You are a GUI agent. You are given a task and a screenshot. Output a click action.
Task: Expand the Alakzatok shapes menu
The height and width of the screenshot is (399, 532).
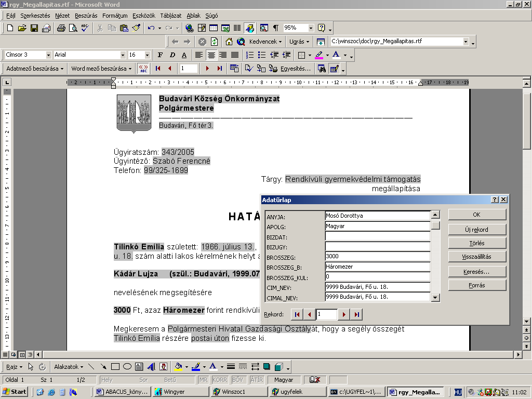69,367
